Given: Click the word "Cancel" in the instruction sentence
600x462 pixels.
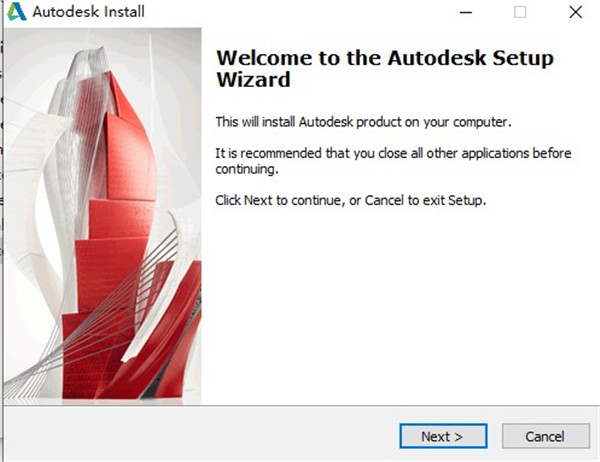Looking at the screenshot, I should click(383, 200).
